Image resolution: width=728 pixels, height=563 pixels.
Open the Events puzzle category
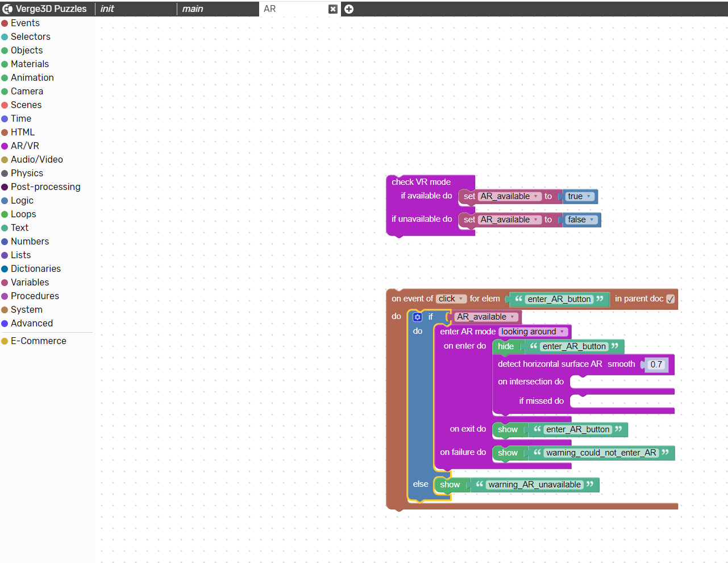click(x=25, y=23)
